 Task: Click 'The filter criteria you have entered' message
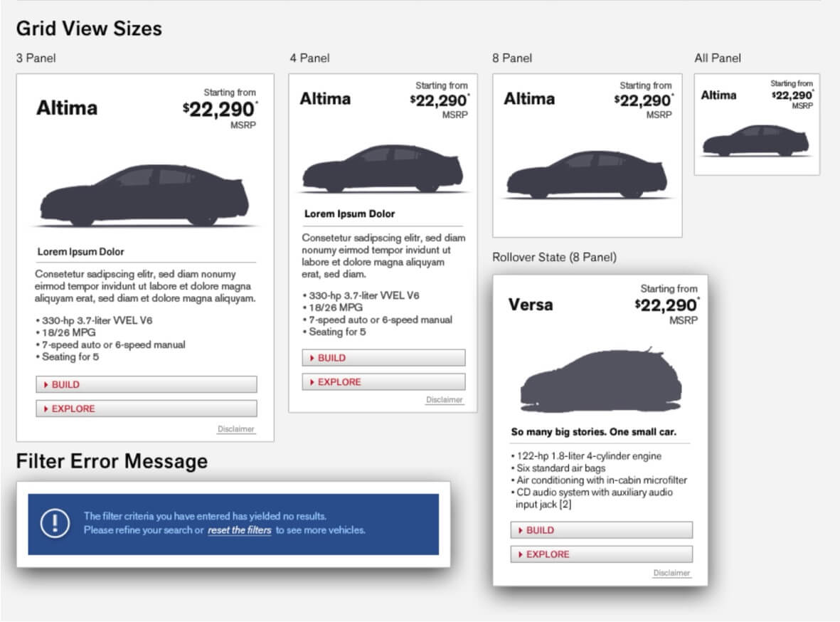(x=205, y=516)
